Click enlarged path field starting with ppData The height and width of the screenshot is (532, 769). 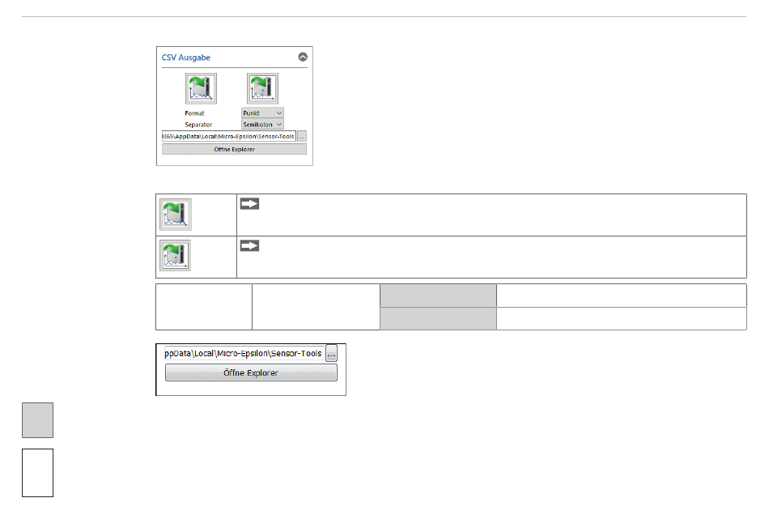click(x=243, y=354)
